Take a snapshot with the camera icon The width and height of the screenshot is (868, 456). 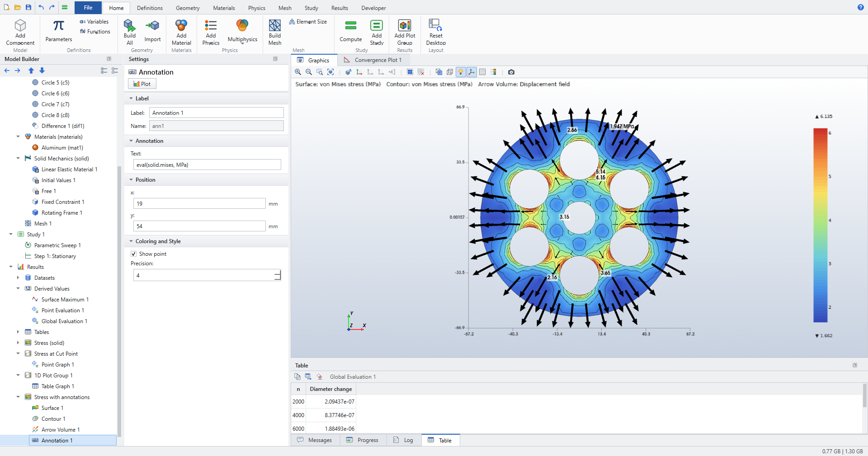(x=511, y=72)
